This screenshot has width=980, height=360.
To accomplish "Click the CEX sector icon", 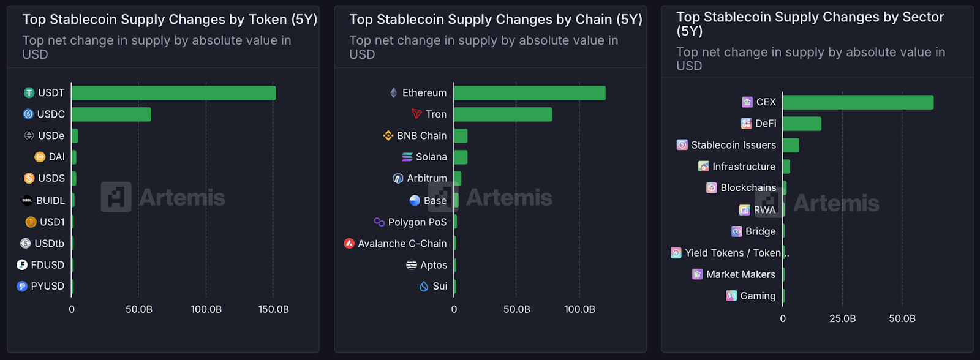I will (747, 102).
